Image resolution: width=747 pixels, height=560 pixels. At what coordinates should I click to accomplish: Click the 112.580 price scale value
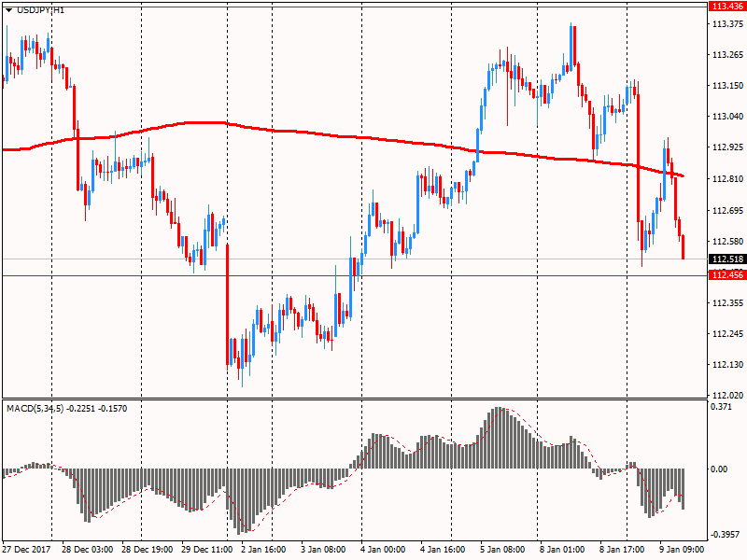pyautogui.click(x=727, y=242)
